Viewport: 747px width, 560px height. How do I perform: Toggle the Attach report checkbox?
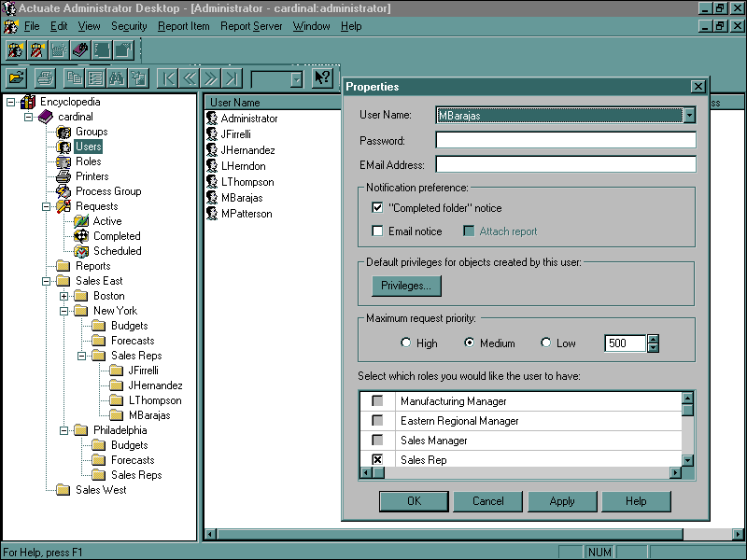point(469,231)
